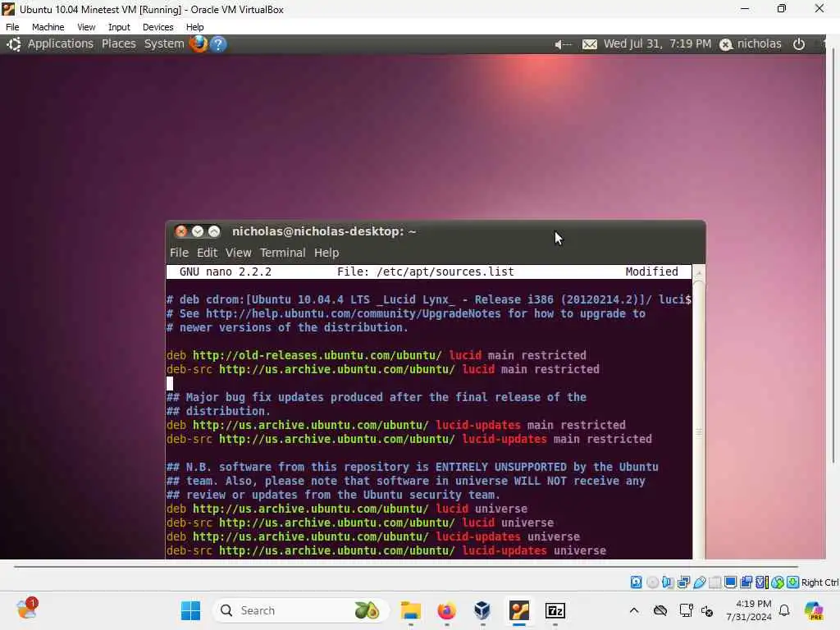Click the mouse integration indicator icon

pos(778,582)
